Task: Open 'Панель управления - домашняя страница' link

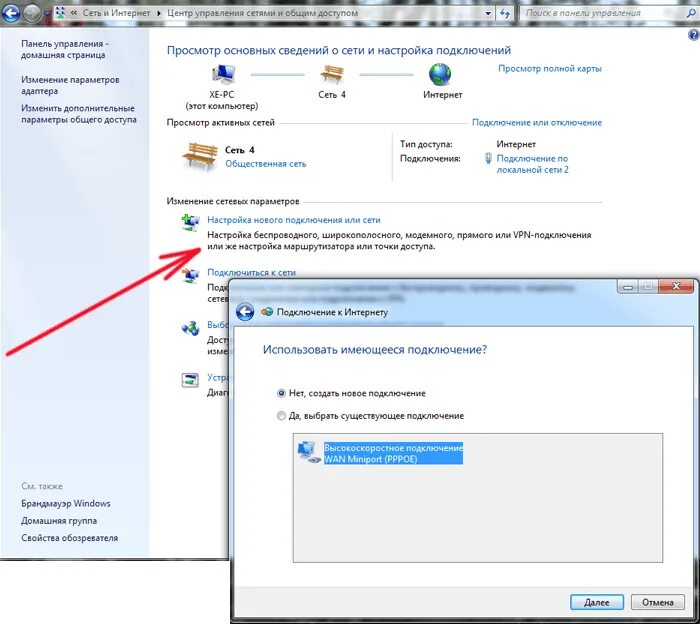Action: (65, 49)
